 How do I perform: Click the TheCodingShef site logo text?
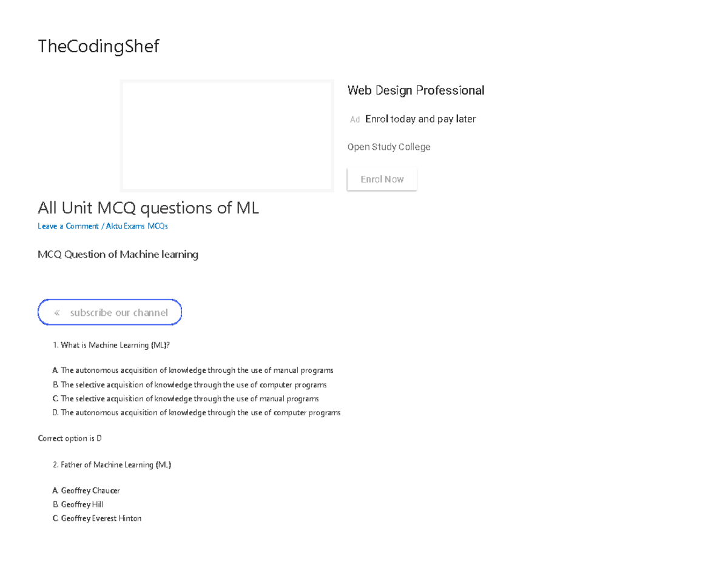pos(98,46)
